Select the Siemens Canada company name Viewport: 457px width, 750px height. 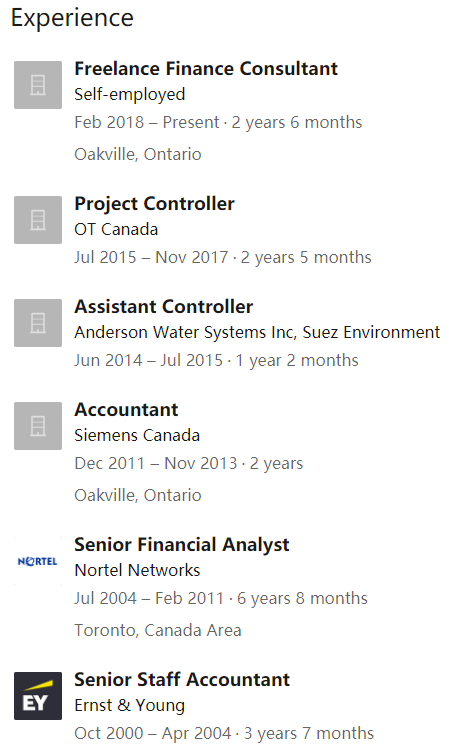click(137, 435)
